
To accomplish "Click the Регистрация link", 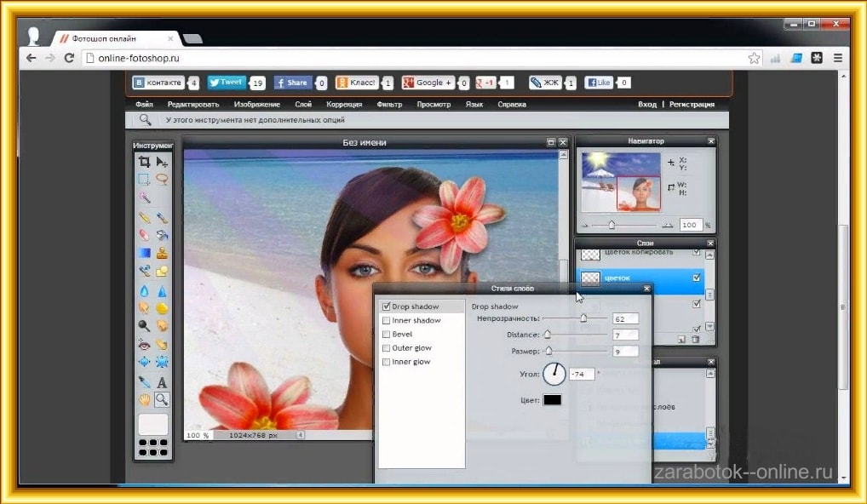I will [x=692, y=105].
